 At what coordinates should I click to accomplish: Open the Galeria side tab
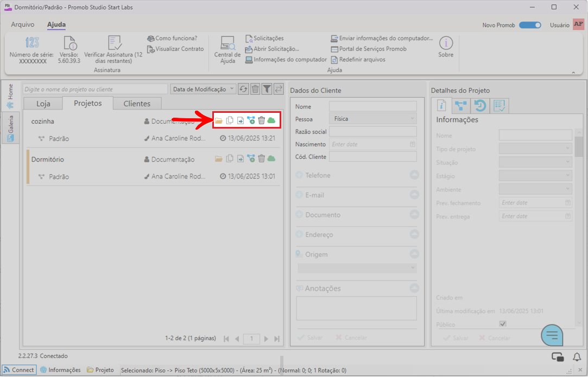tap(10, 128)
